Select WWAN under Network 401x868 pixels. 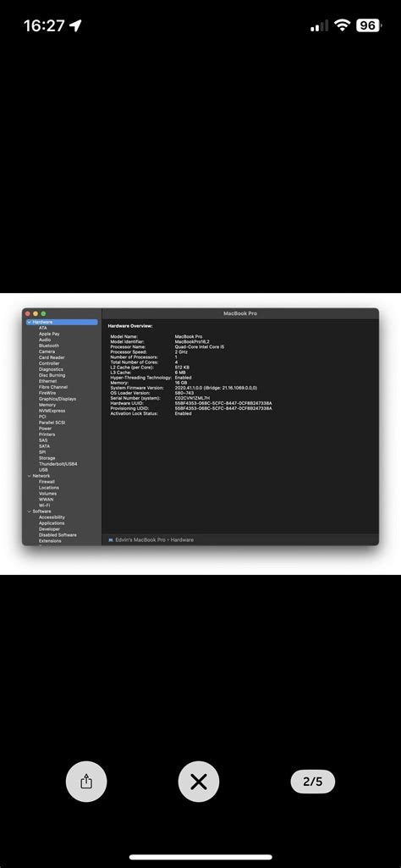pyautogui.click(x=46, y=500)
